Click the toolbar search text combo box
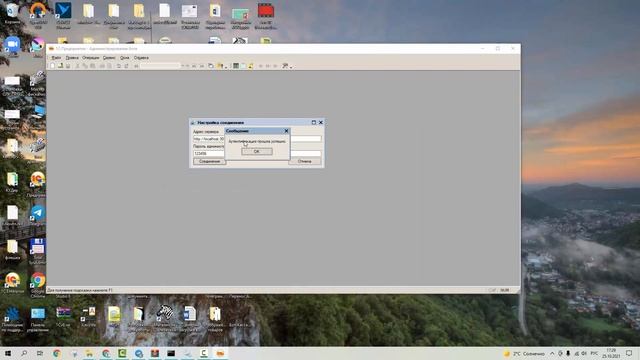 click(x=160, y=66)
